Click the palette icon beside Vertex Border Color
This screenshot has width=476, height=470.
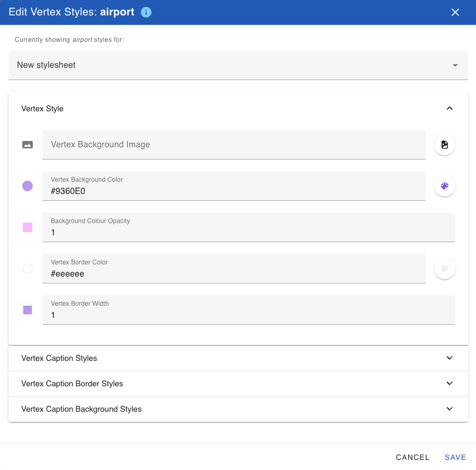(444, 269)
